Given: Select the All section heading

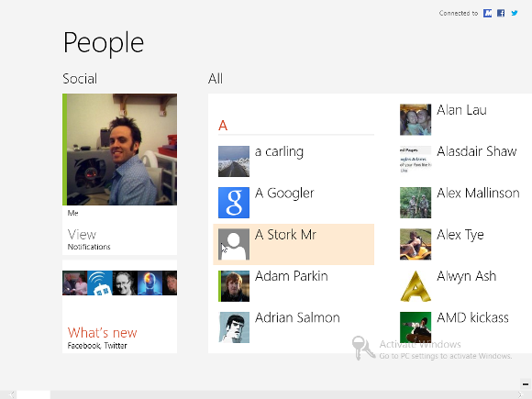Looking at the screenshot, I should [216, 79].
